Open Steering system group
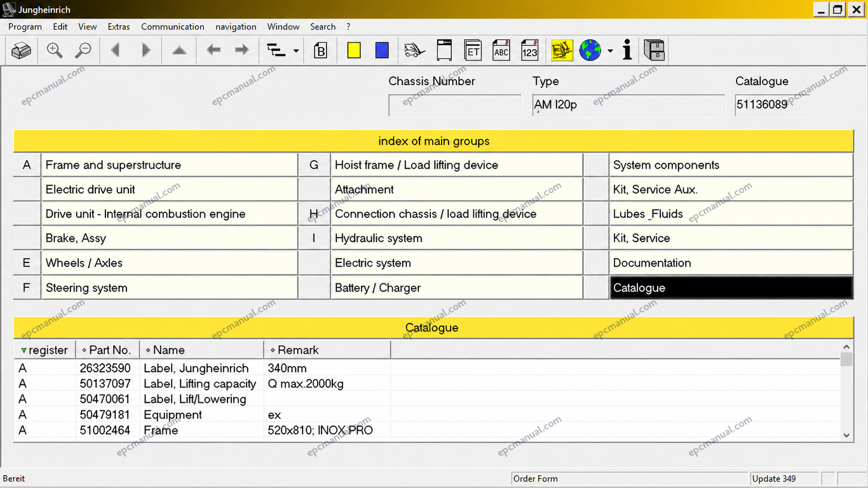868x488 pixels. point(169,288)
